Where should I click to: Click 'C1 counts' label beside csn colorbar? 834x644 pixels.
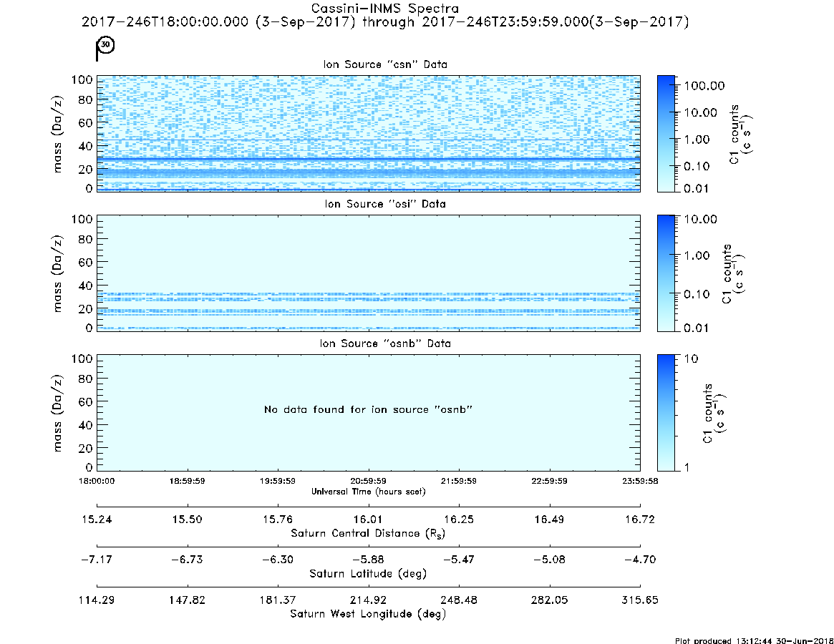(x=734, y=134)
